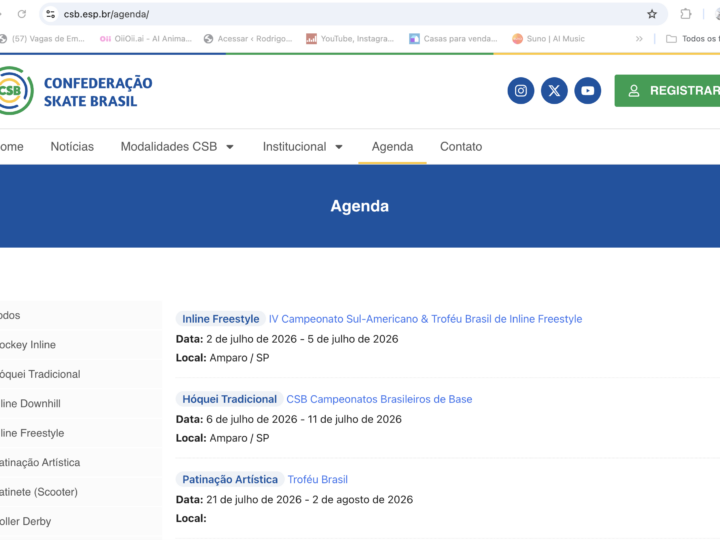Filter agenda by Hockey Inline
The width and height of the screenshot is (720, 540).
(x=81, y=345)
